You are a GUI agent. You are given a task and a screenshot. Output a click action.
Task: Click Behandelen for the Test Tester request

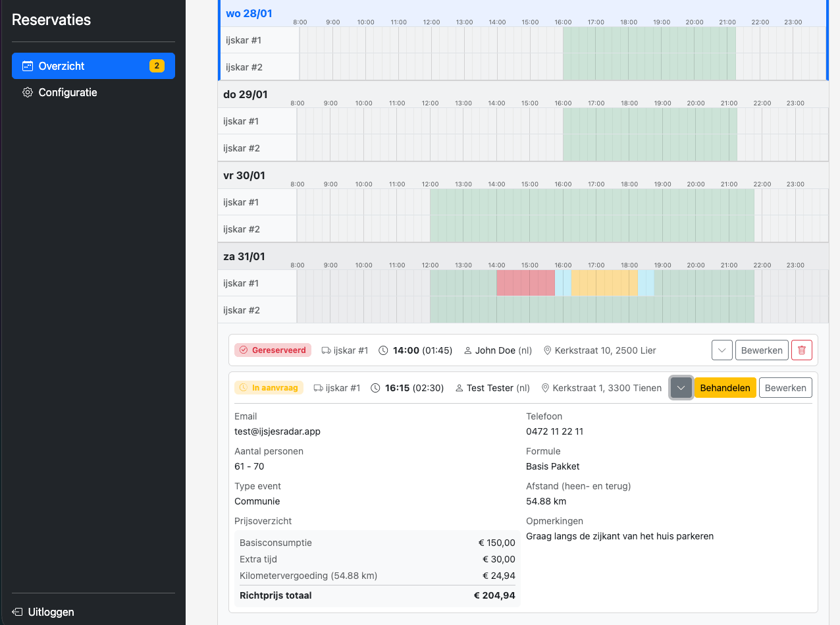point(725,388)
